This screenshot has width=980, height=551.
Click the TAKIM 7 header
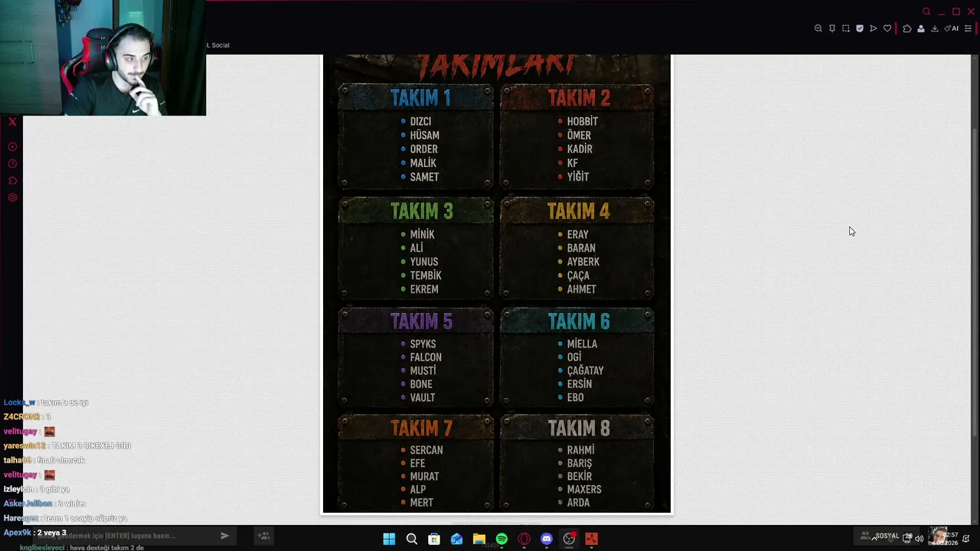(422, 428)
